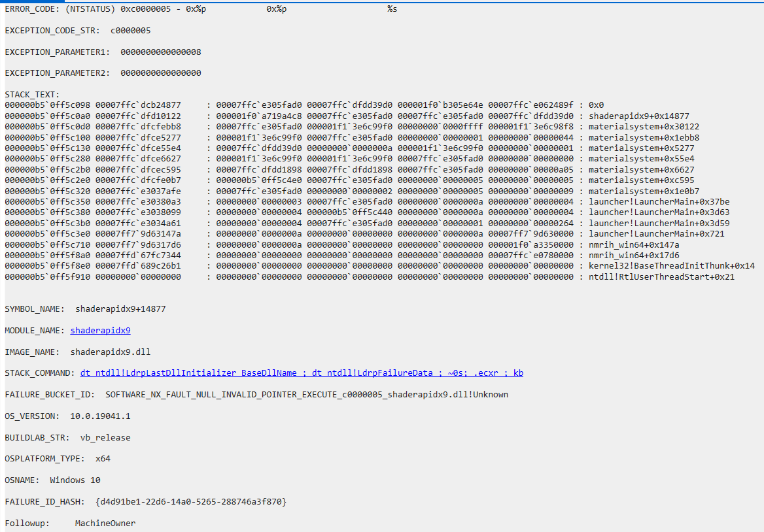Viewport: 764px width, 532px height.
Task: Select stack frame materialsystem+0xc595
Action: 641,180
